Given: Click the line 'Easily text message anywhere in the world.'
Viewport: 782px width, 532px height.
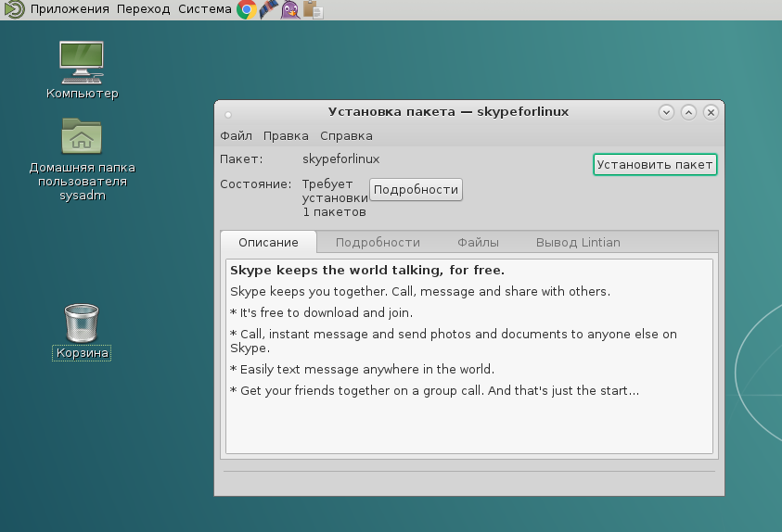Looking at the screenshot, I should pos(362,369).
